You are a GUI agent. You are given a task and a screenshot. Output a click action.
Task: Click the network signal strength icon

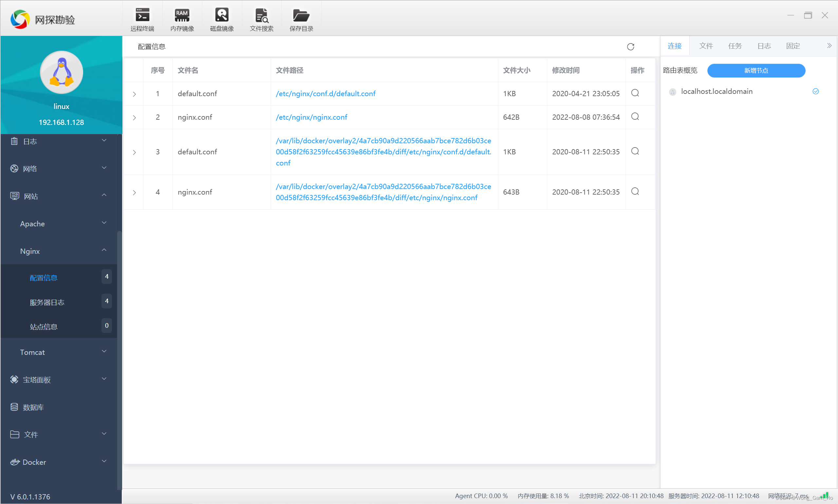pyautogui.click(x=824, y=495)
